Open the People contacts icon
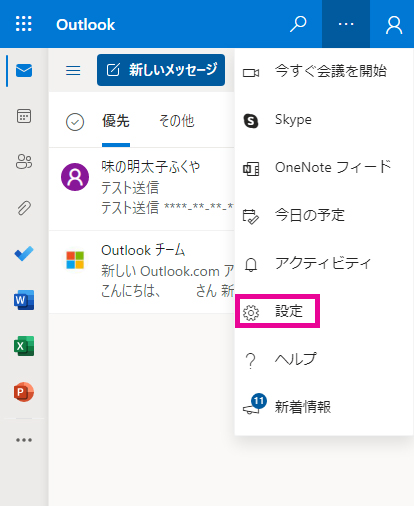 click(24, 162)
